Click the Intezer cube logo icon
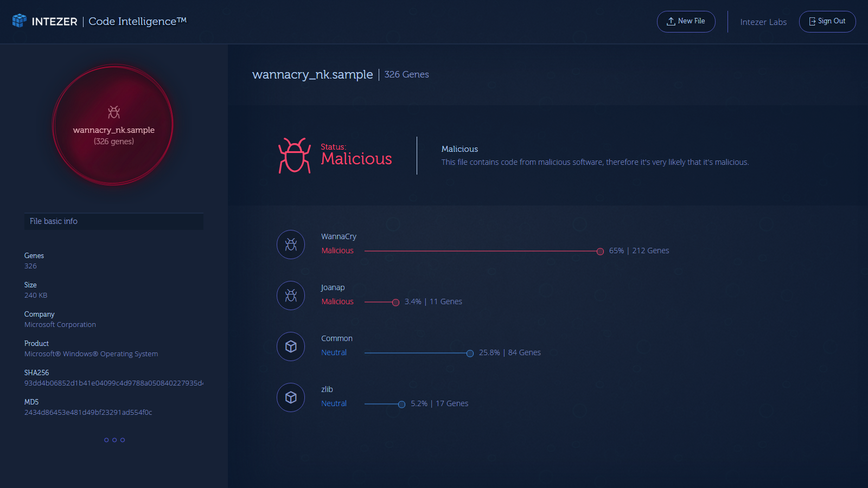This screenshot has width=868, height=488. click(x=20, y=21)
